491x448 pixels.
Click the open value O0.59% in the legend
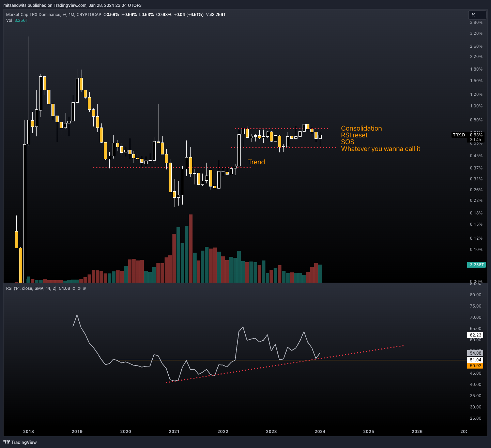tap(111, 15)
